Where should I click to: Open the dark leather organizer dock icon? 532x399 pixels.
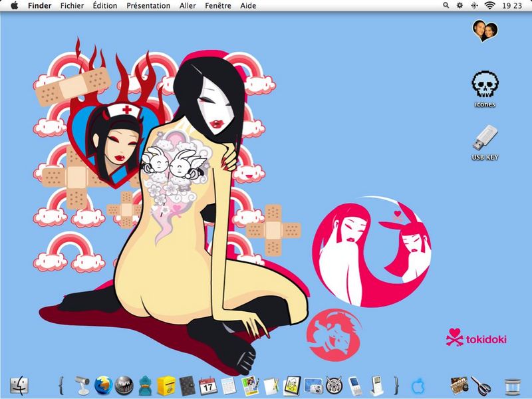point(187,386)
